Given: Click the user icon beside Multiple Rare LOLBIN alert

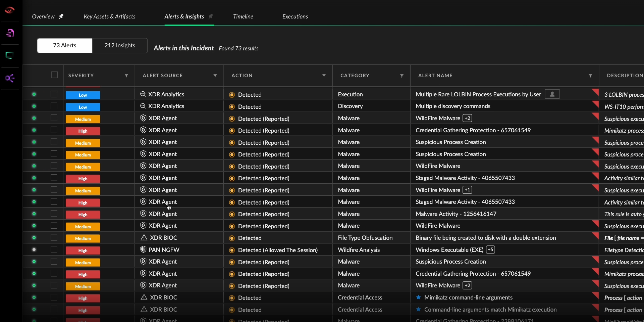Looking at the screenshot, I should (552, 94).
